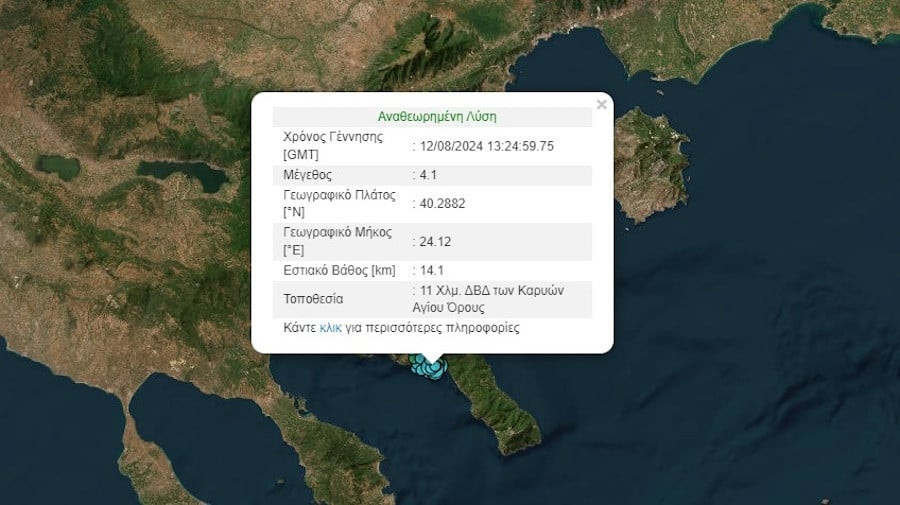Open the 'κλικ' link for more information

(330, 328)
